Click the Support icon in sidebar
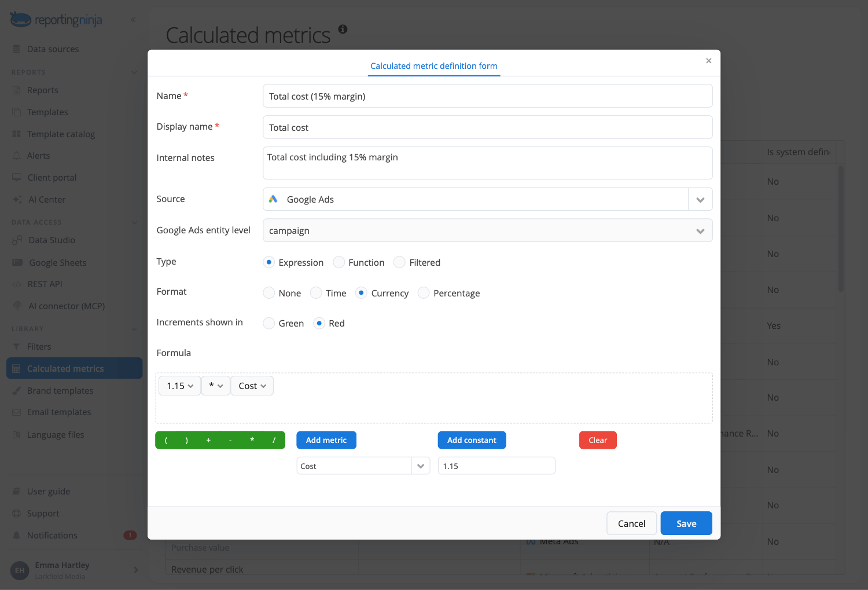 click(17, 514)
